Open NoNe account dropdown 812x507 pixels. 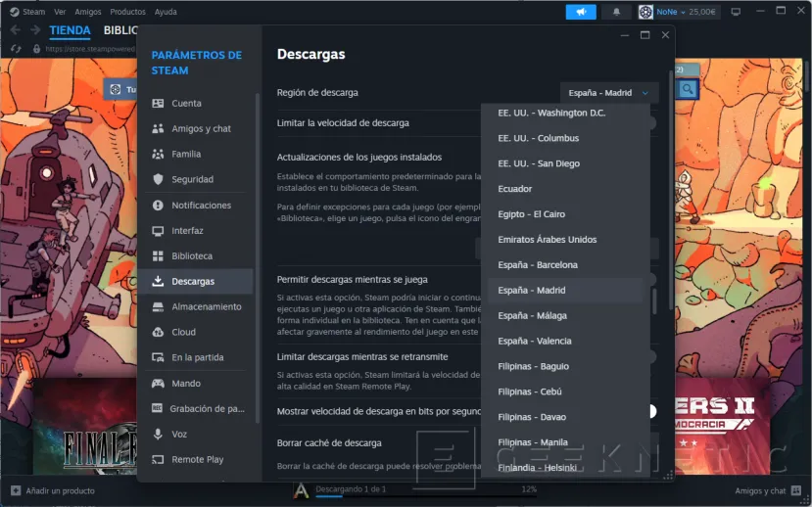(x=678, y=12)
